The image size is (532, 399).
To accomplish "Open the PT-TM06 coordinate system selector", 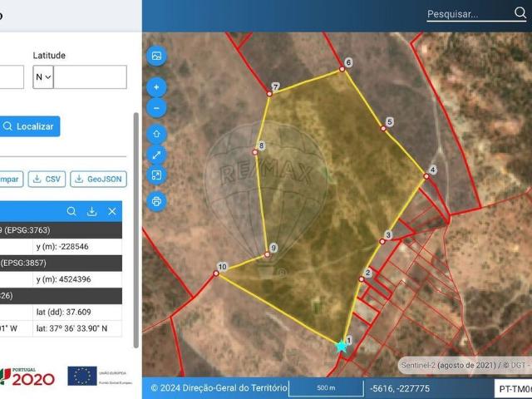I will coord(514,388).
